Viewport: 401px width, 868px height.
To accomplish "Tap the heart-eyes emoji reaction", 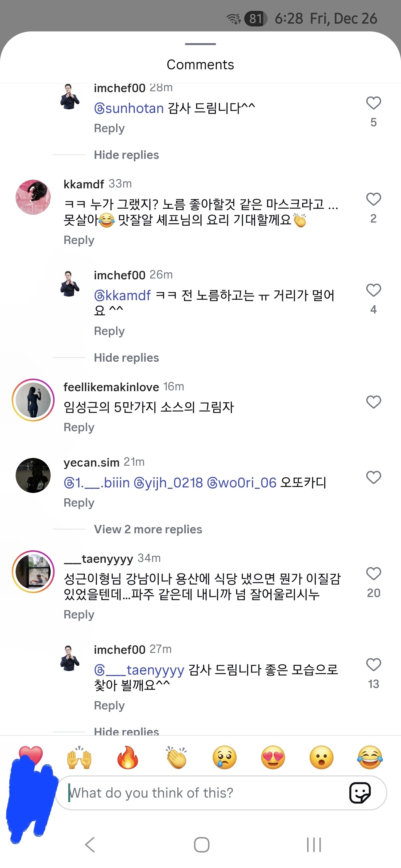I will 273,758.
